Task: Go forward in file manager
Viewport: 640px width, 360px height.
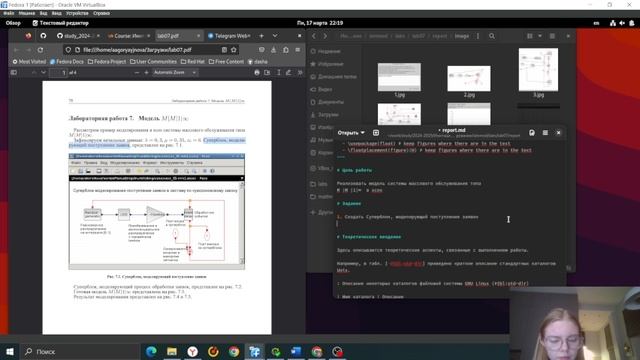Action: click(x=325, y=36)
